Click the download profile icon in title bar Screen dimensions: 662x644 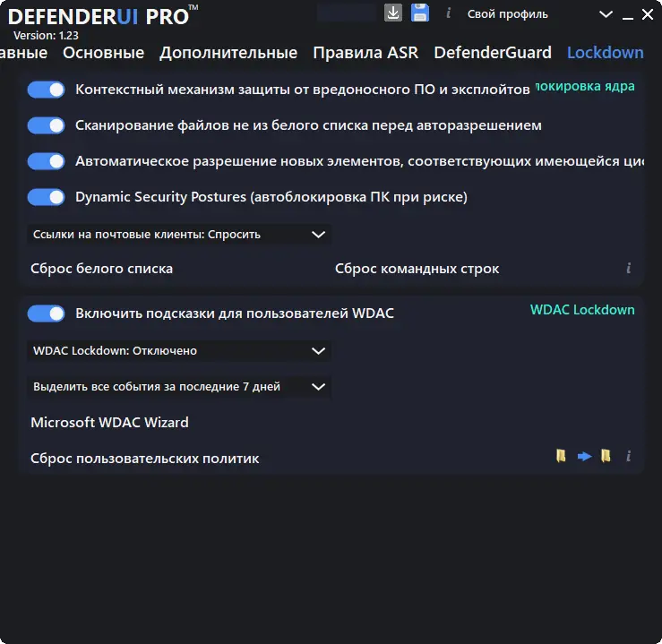392,13
